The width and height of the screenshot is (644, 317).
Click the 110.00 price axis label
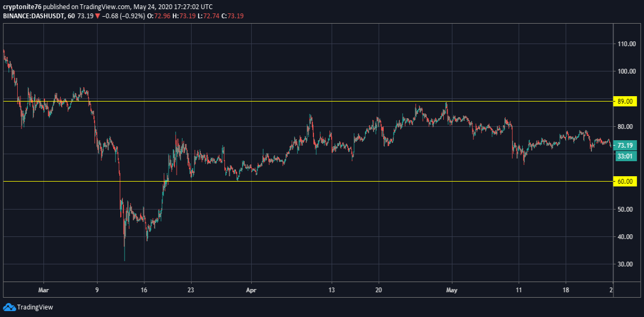(x=626, y=44)
